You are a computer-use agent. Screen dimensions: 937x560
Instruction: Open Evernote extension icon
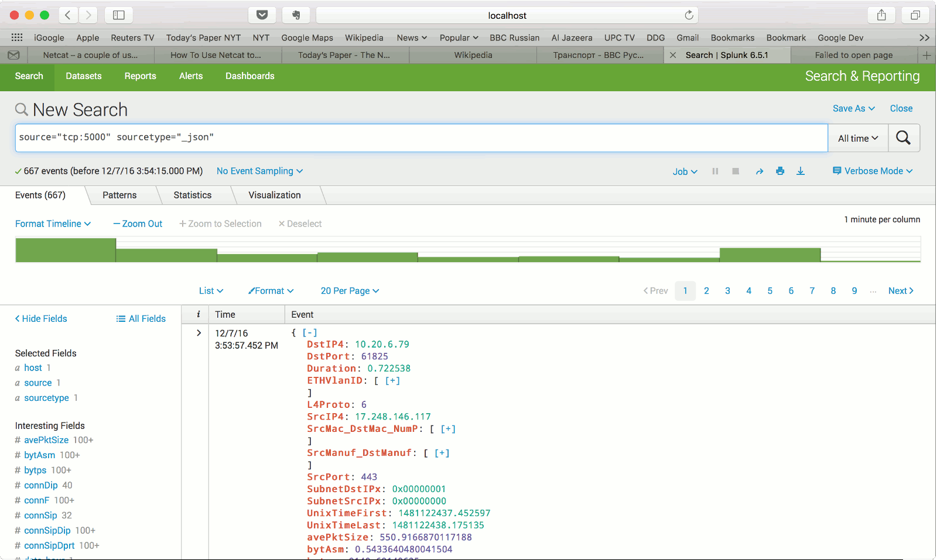296,15
